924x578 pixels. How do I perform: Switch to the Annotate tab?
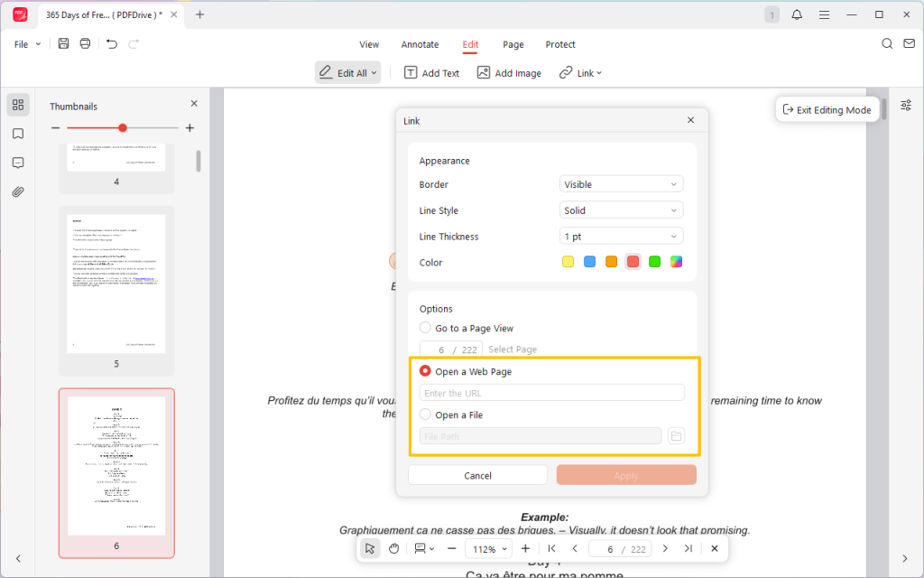[420, 44]
